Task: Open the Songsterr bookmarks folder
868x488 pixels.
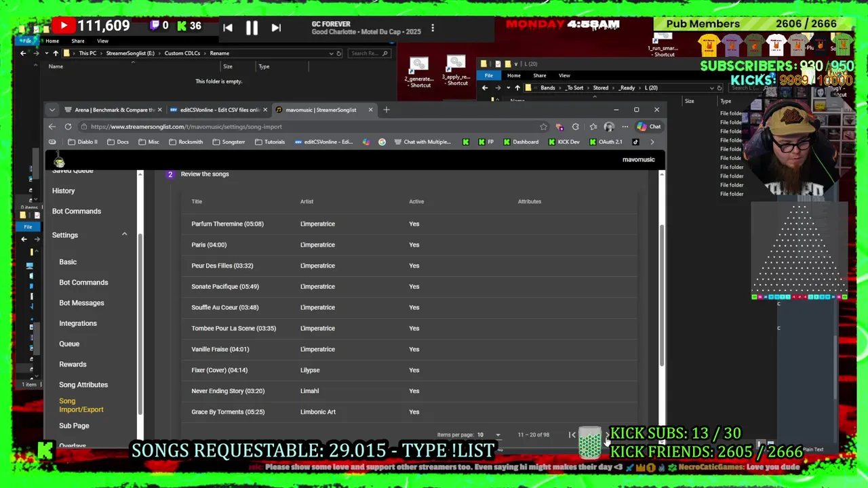Action: coord(229,142)
